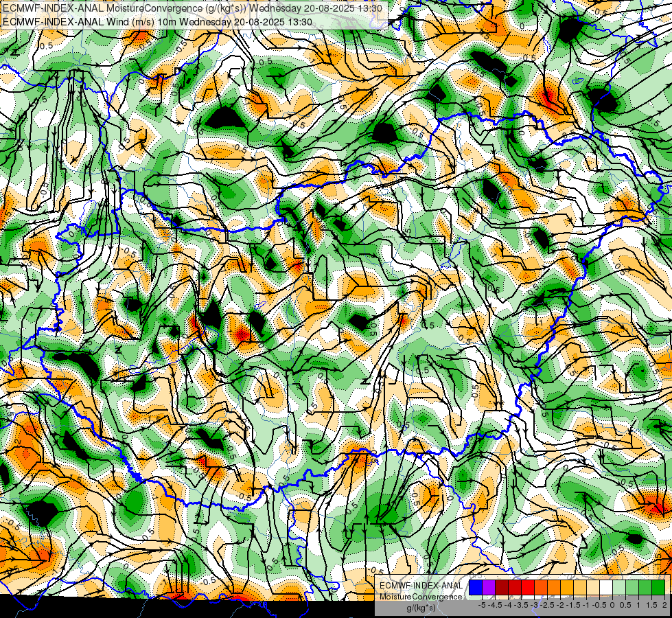The height and width of the screenshot is (618, 672).
Task: Click the Wind (m/s) 10m title line
Action: [x=157, y=22]
